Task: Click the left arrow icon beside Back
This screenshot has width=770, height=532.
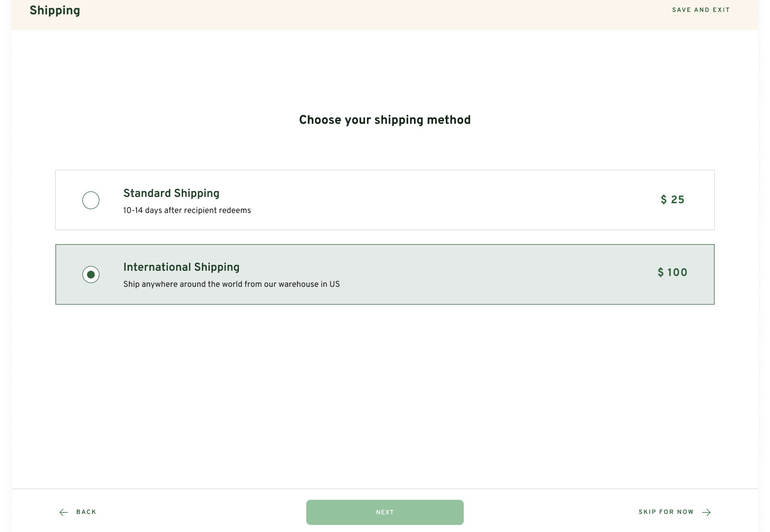Action: coord(64,512)
